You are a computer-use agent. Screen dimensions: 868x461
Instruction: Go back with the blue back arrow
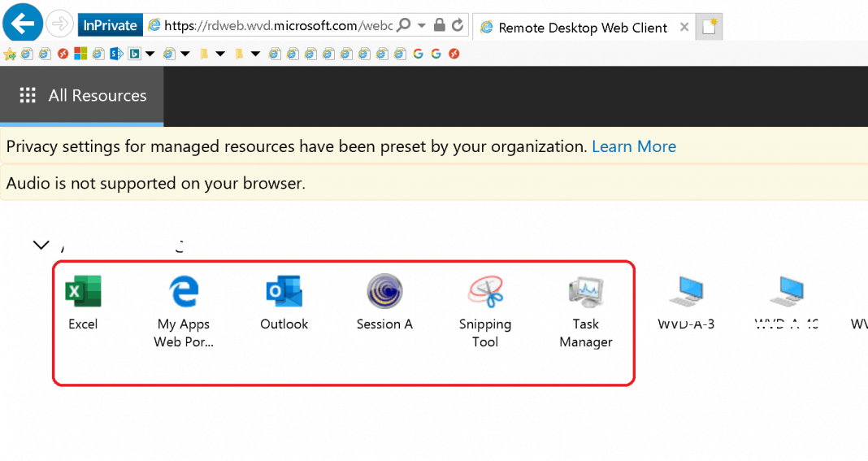click(22, 24)
